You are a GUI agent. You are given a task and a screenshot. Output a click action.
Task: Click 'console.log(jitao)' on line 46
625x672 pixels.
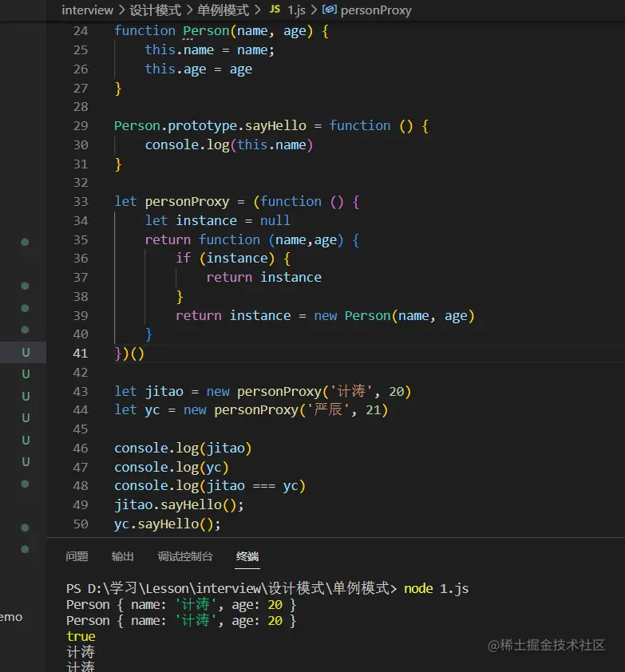coord(183,449)
